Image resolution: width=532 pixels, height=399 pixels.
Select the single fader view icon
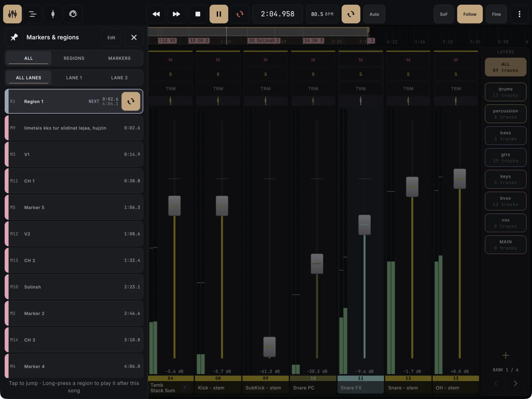53,14
